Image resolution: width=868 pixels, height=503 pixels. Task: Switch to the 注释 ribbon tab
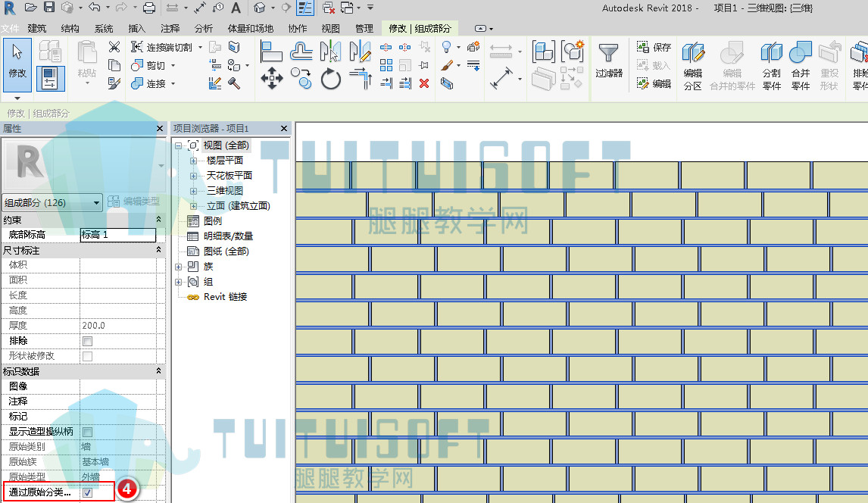tap(170, 28)
